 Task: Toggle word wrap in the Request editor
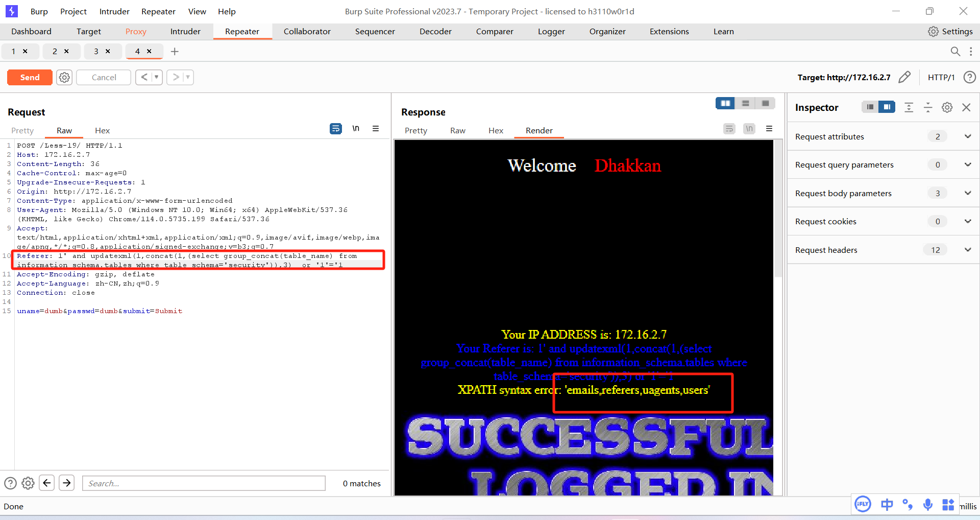point(336,129)
